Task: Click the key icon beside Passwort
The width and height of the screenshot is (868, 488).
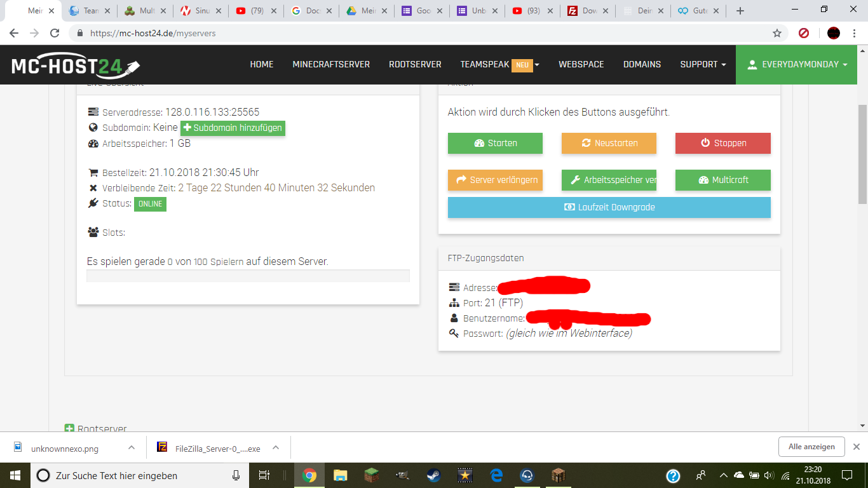Action: pos(453,333)
